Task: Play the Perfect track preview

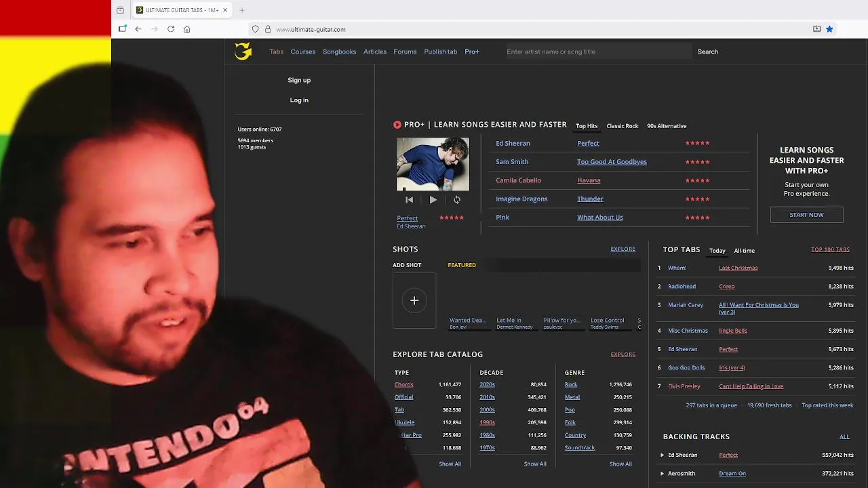Action: tap(433, 200)
